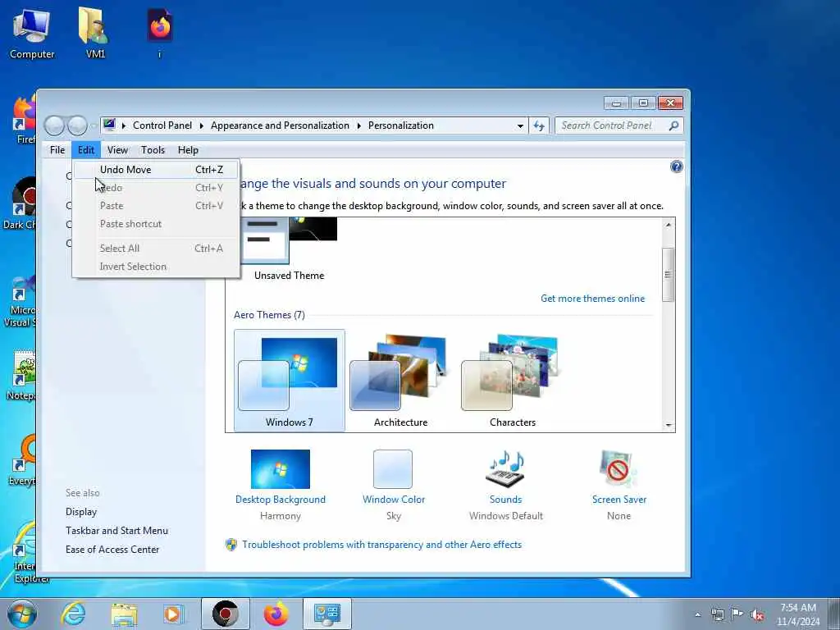Open the address bar history dropdown
Image resolution: width=840 pixels, height=630 pixels.
click(x=520, y=126)
